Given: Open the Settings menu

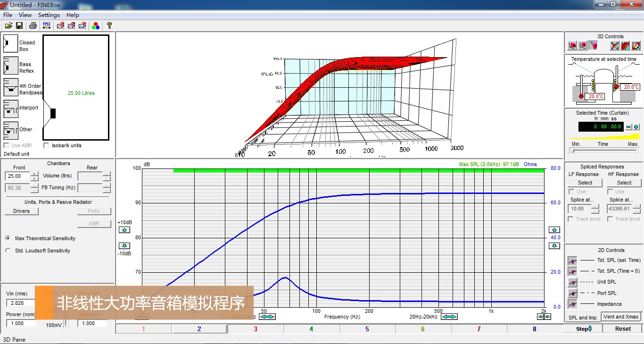Looking at the screenshot, I should point(49,15).
